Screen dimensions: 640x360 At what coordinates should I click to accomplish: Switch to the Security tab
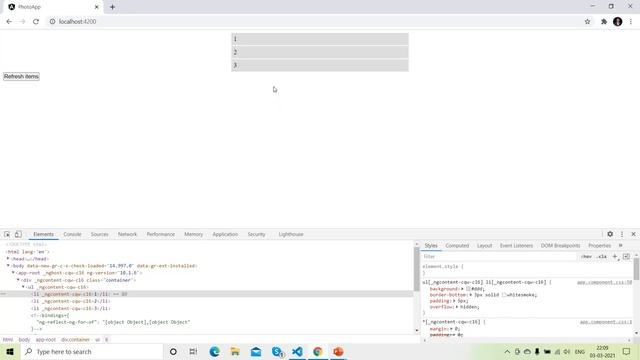pyautogui.click(x=256, y=234)
